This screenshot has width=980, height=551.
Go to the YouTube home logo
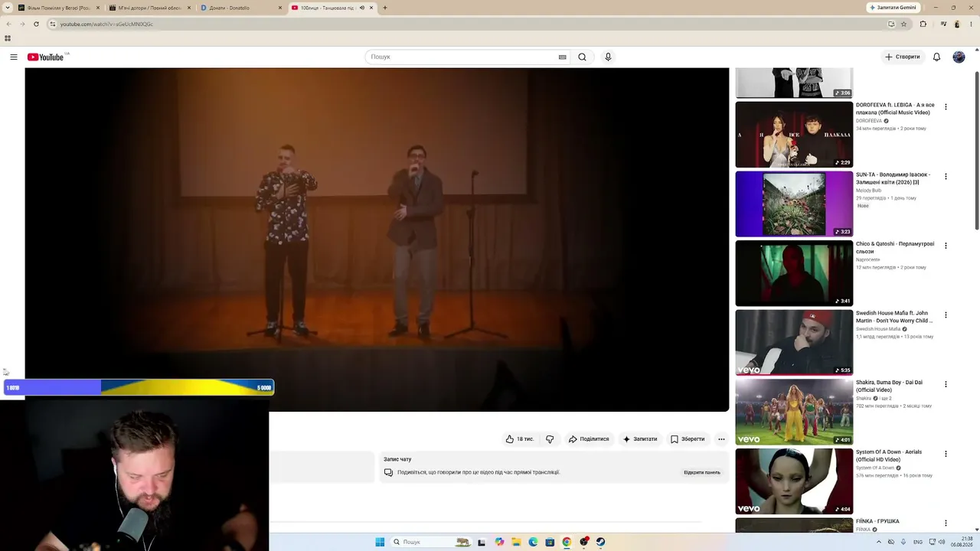[x=46, y=57]
